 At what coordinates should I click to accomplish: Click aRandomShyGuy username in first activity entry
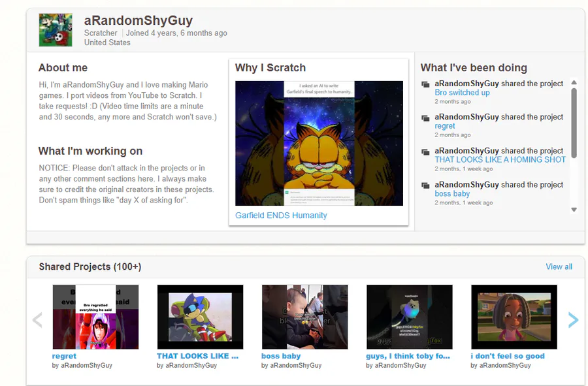[x=467, y=84]
